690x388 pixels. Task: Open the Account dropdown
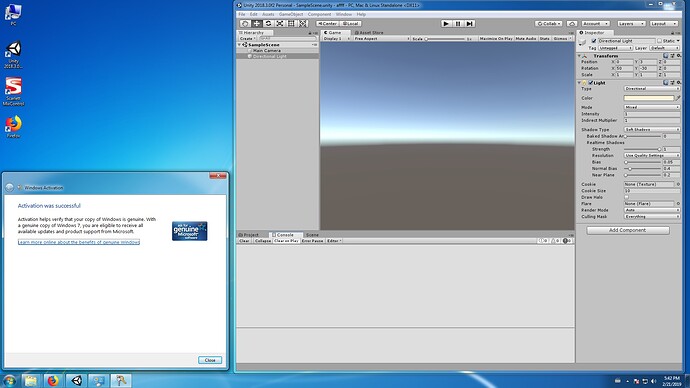point(595,23)
